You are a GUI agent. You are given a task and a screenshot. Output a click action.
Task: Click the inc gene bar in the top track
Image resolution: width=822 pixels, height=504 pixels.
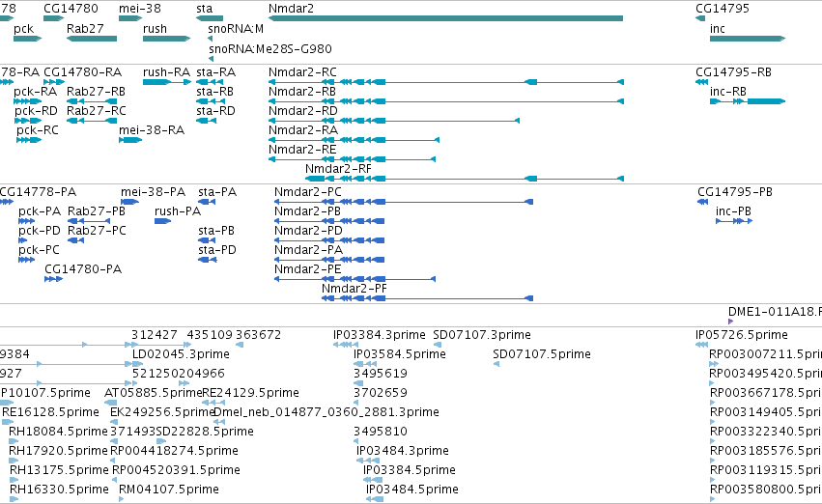(x=748, y=39)
